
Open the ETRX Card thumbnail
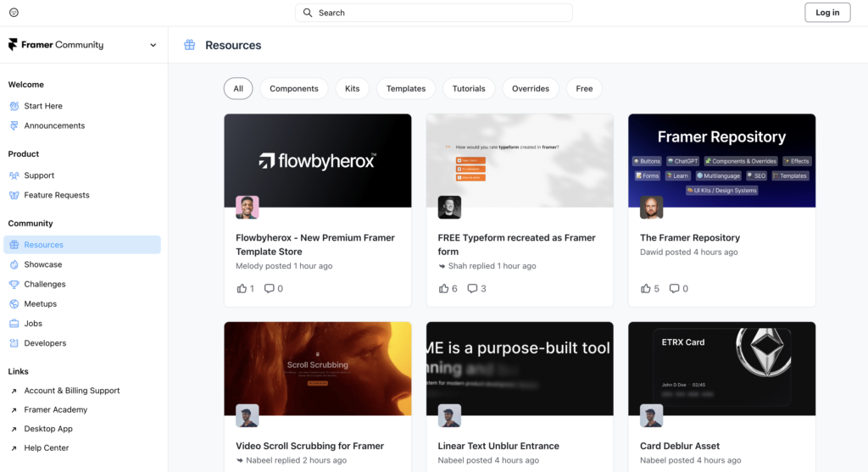pos(722,369)
